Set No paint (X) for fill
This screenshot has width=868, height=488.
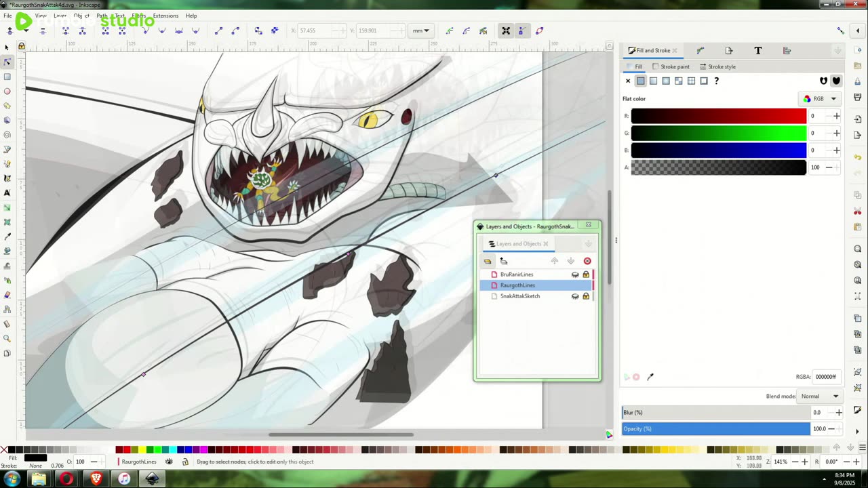click(x=628, y=81)
